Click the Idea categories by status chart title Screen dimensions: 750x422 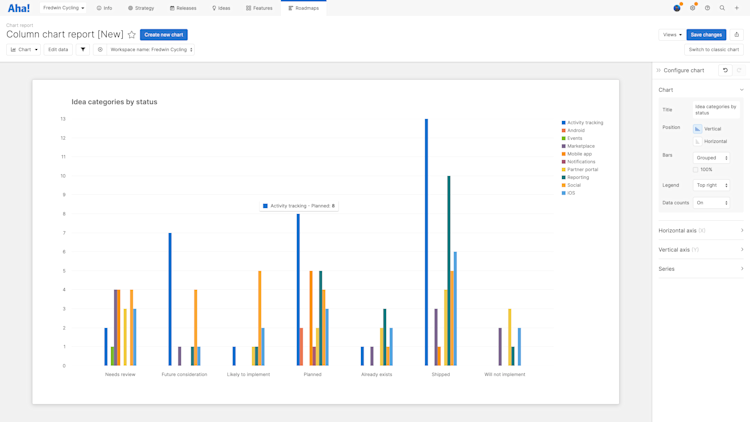[x=114, y=102]
